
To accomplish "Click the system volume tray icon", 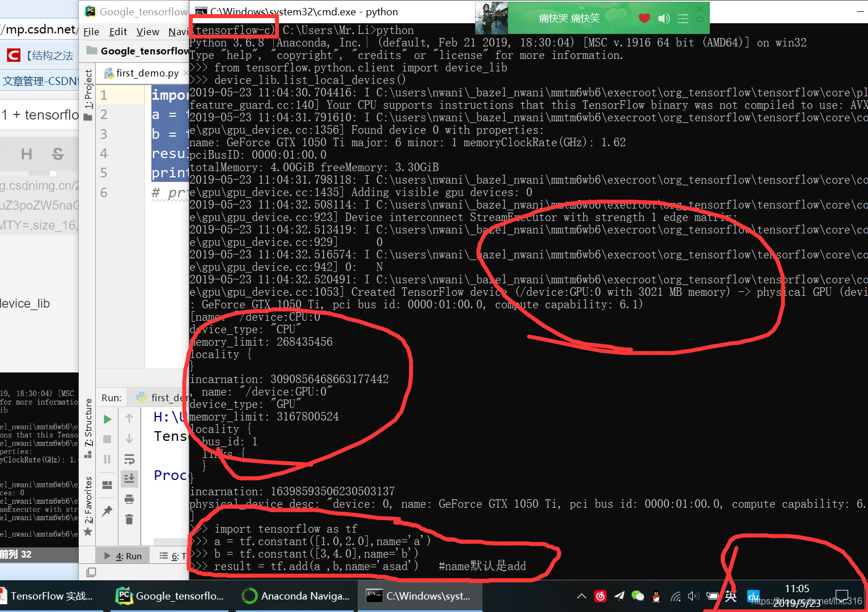I will (693, 596).
